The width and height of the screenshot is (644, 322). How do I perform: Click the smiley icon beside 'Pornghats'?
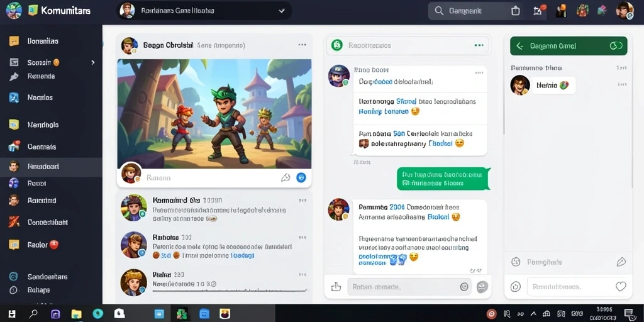516,262
